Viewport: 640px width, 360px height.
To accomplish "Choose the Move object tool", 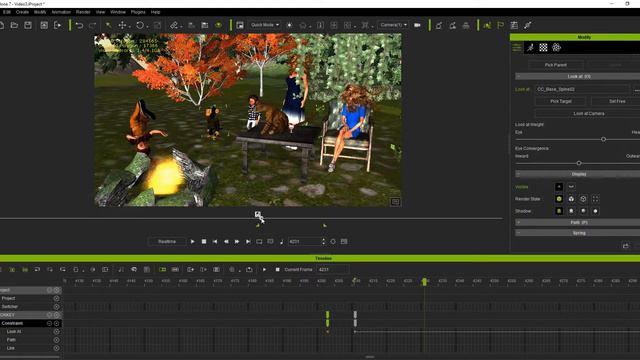I will coord(122,25).
